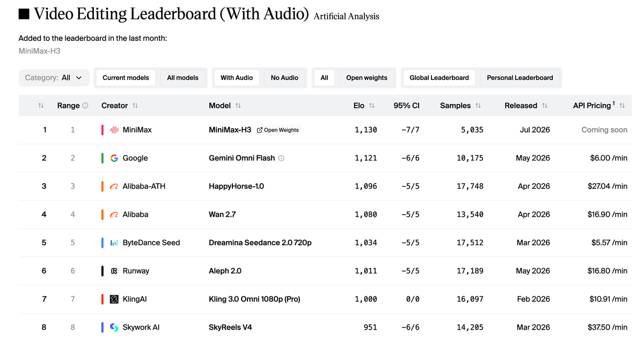Click the Google logo icon

[x=114, y=158]
